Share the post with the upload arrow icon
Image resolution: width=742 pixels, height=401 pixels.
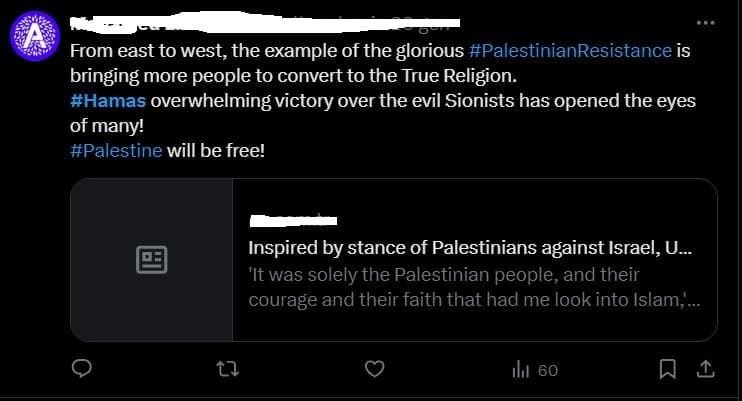pyautogui.click(x=705, y=370)
